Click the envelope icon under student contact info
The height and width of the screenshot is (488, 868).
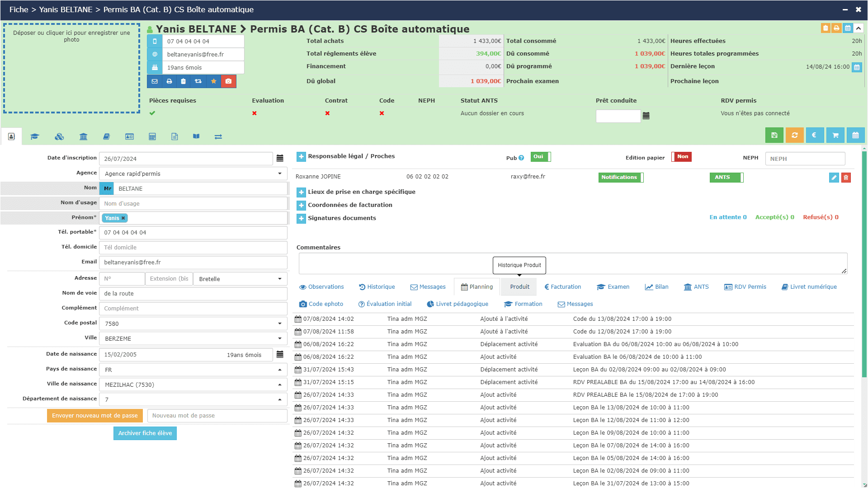click(x=155, y=81)
